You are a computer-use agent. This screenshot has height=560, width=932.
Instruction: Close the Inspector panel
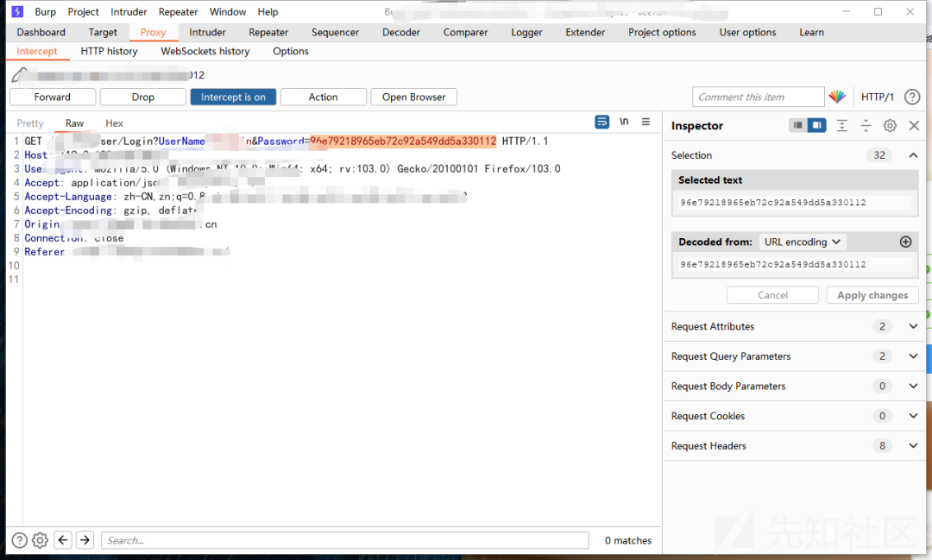click(914, 125)
